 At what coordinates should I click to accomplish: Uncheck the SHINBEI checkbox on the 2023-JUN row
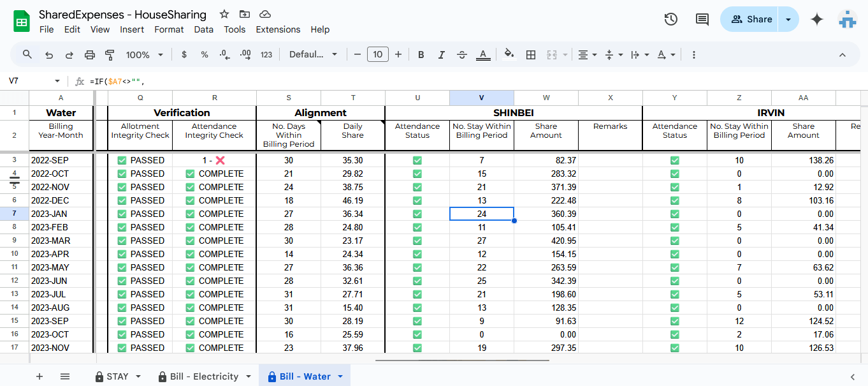tap(417, 281)
